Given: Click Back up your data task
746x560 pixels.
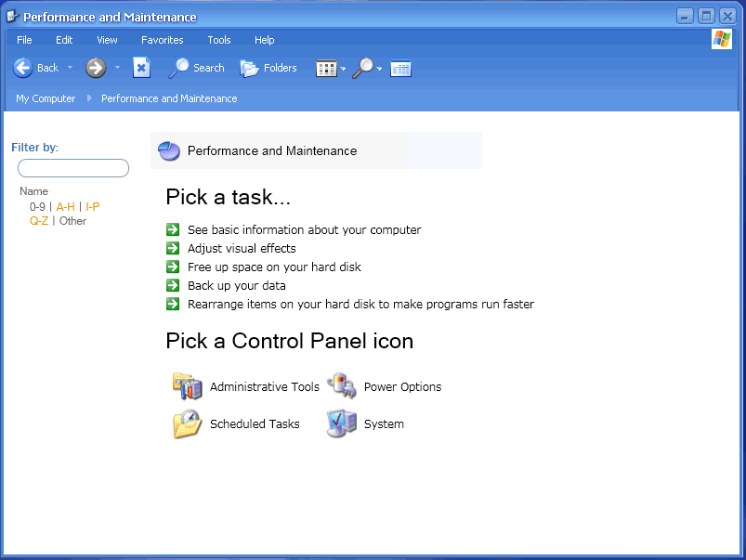Looking at the screenshot, I should [237, 285].
